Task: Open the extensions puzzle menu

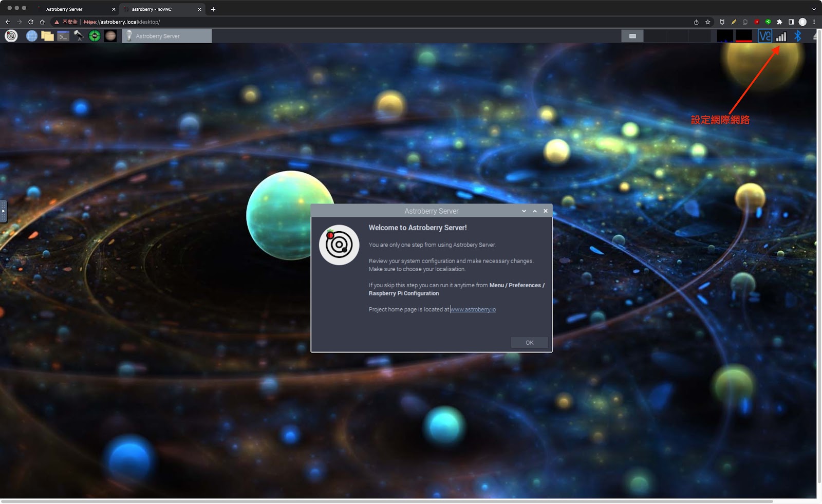Action: pos(779,22)
